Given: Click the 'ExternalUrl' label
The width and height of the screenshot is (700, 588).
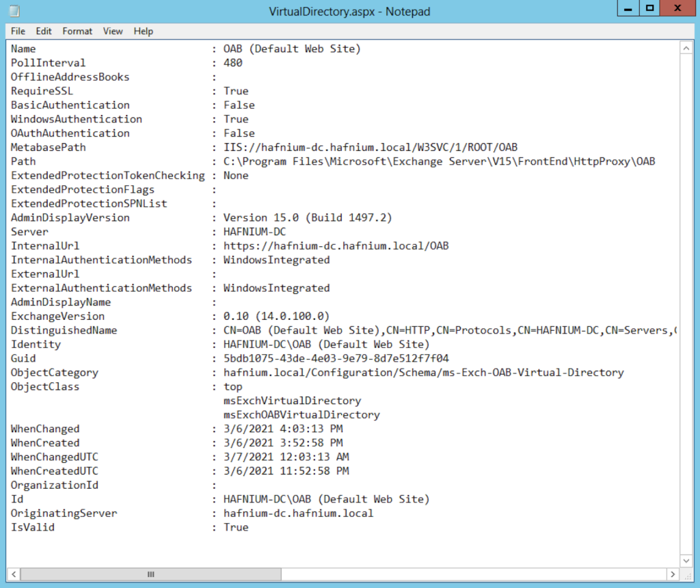Looking at the screenshot, I should 45,274.
